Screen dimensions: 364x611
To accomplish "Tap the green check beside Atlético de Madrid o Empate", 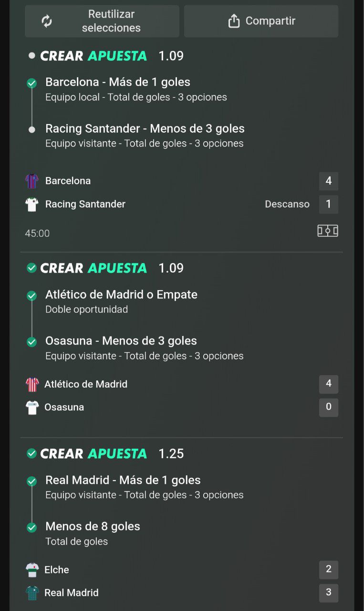I will [31, 296].
